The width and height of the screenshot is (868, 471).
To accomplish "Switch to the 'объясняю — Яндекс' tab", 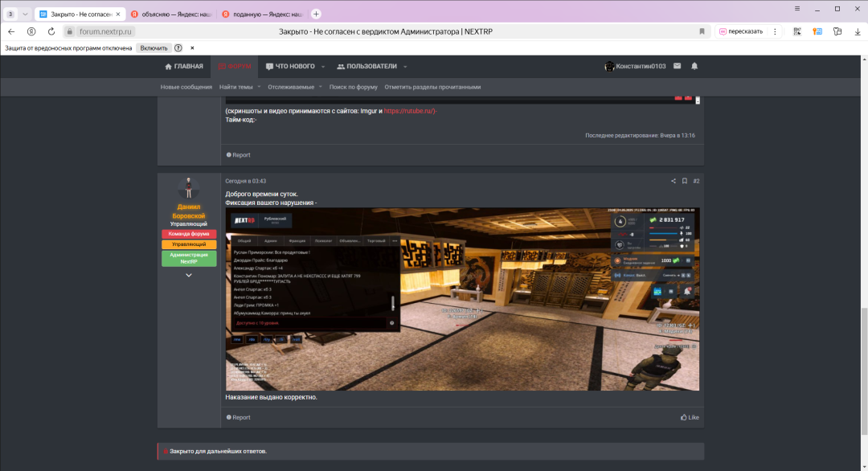I will coord(171,14).
